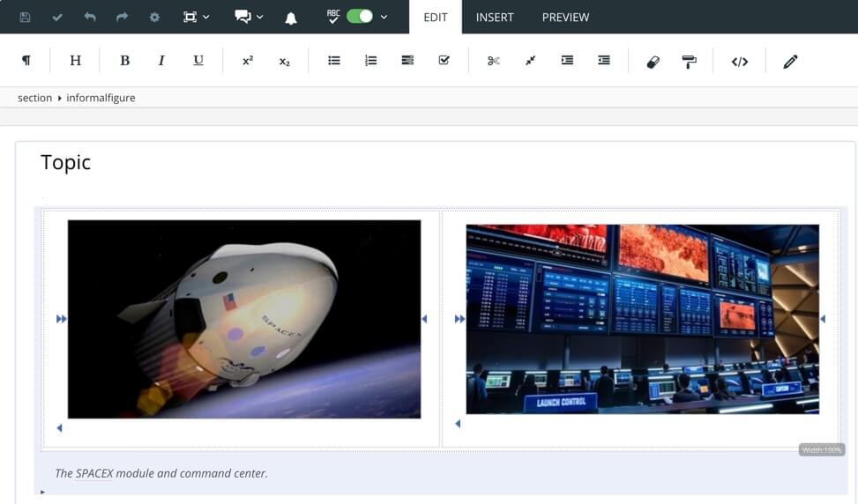Click the second indent icon
Image resolution: width=858 pixels, height=504 pixels.
tap(603, 60)
